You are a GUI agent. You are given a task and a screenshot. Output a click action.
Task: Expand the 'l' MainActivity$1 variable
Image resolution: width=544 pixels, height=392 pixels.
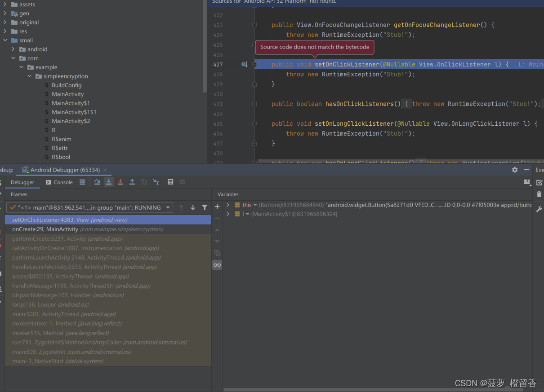coord(228,214)
